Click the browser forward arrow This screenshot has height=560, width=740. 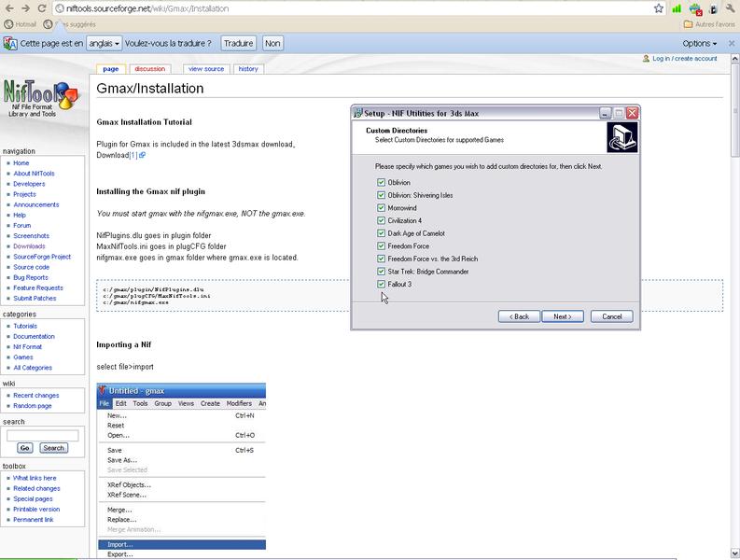click(25, 8)
